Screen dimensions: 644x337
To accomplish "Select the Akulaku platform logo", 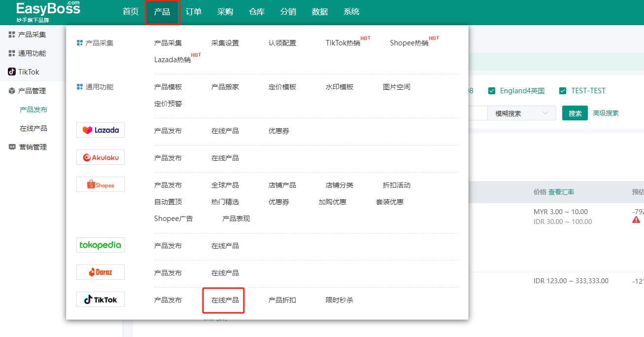I will (x=101, y=157).
